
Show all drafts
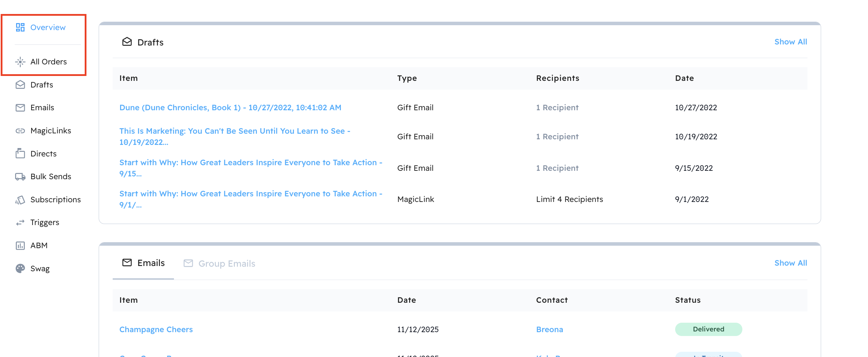790,42
